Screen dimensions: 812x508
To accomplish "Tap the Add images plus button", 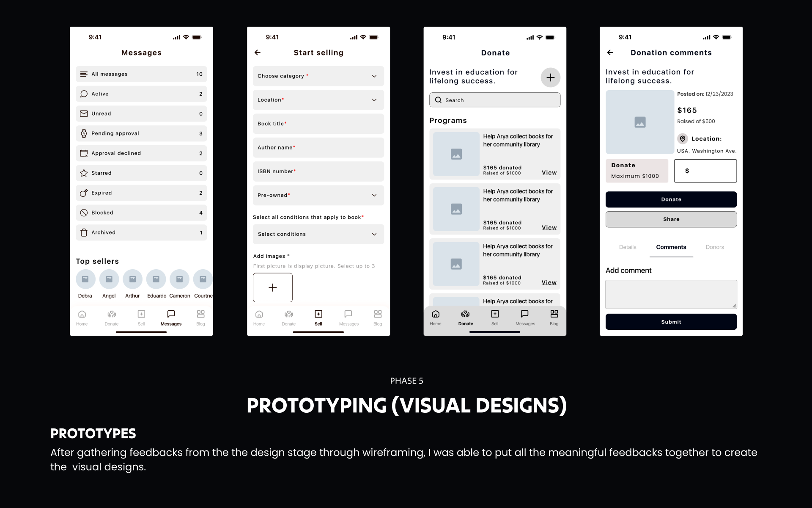I will click(x=272, y=287).
